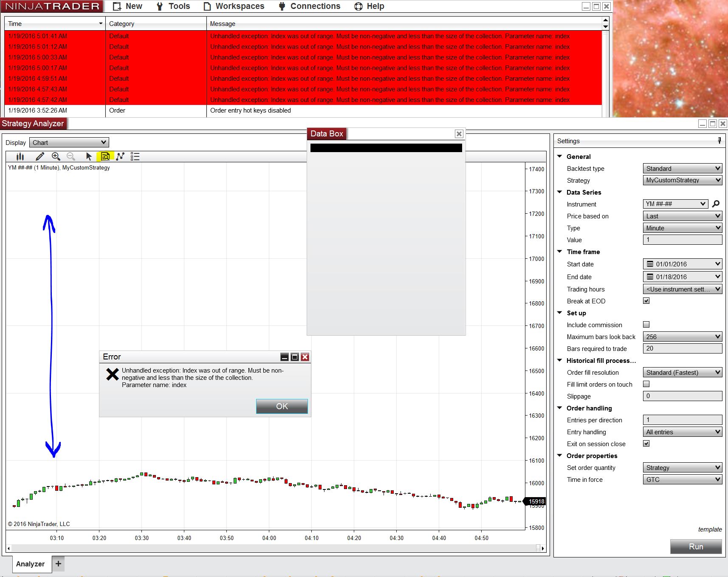
Task: Click OK in the Error dialog
Action: point(282,406)
